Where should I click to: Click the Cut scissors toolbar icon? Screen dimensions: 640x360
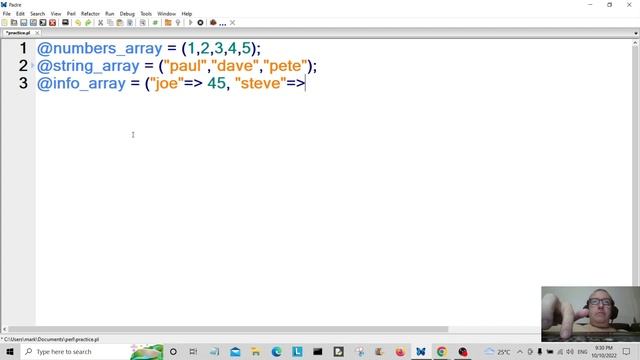click(x=100, y=23)
